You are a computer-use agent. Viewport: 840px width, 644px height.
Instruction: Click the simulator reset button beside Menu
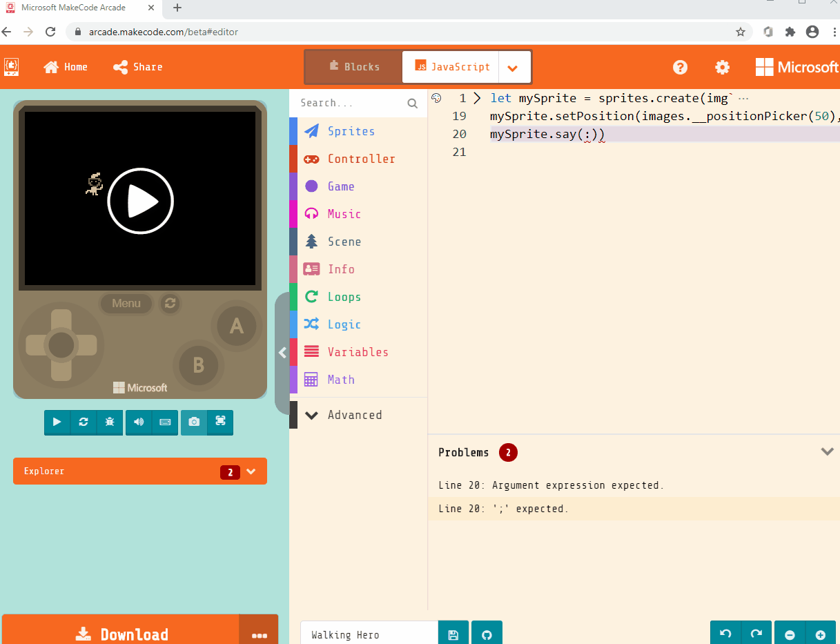tap(170, 303)
